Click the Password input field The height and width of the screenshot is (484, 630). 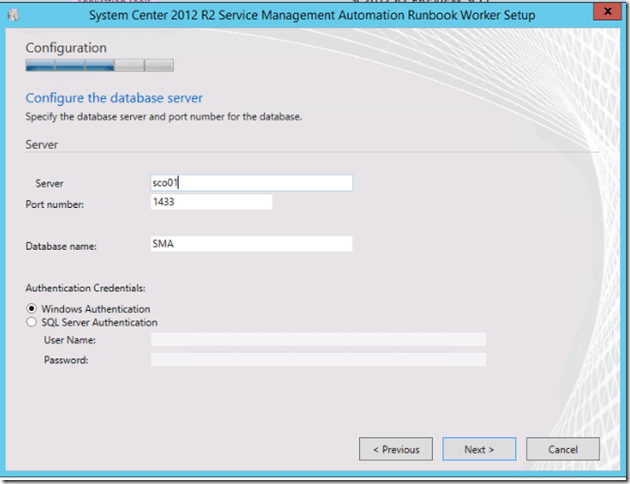318,360
